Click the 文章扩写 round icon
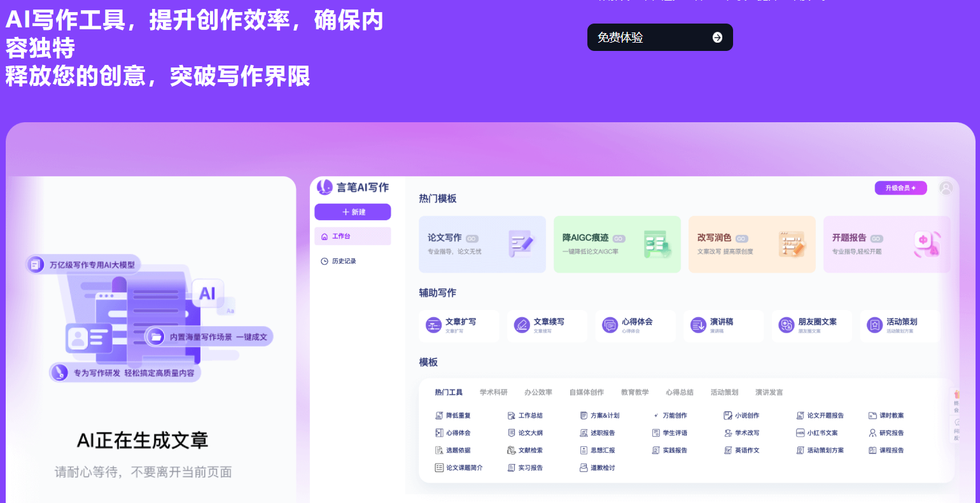The width and height of the screenshot is (980, 503). click(x=434, y=325)
